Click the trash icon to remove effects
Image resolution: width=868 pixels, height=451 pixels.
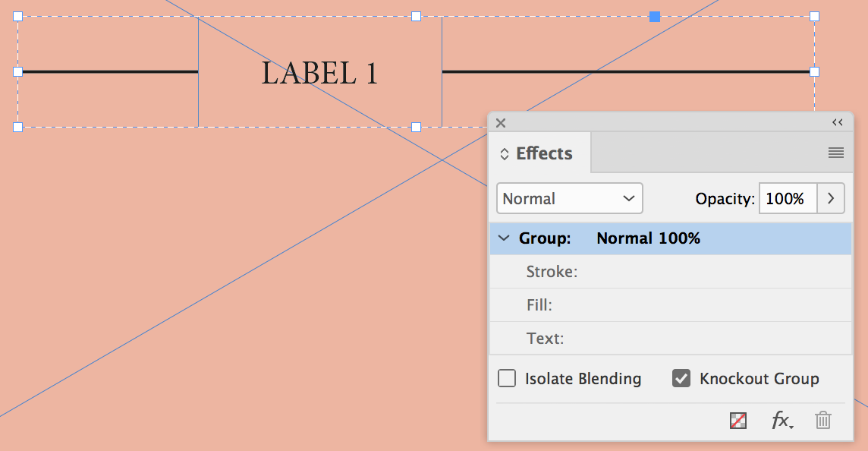click(x=823, y=420)
